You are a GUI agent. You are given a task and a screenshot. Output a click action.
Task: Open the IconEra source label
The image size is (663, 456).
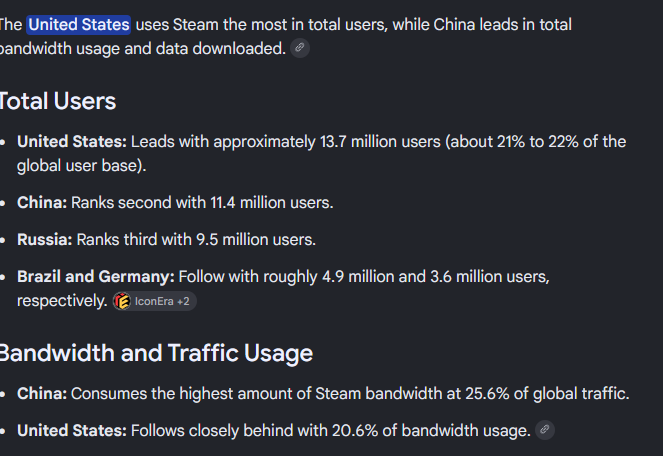(x=154, y=301)
